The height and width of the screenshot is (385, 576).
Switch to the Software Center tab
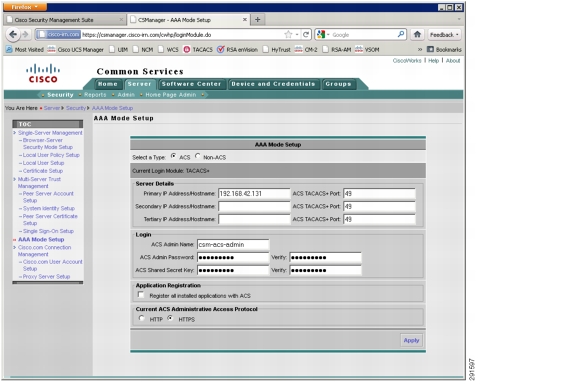click(x=191, y=84)
